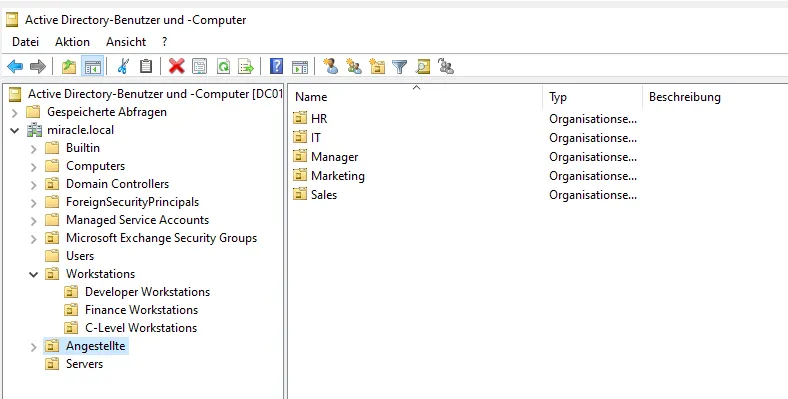Select Microsoft Exchange Security Groups OU
788x399 pixels.
pos(161,238)
